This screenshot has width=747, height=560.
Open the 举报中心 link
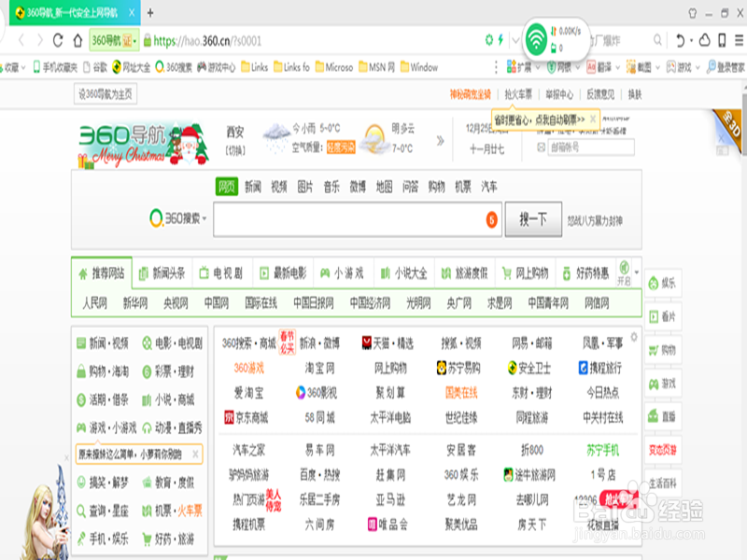click(559, 94)
